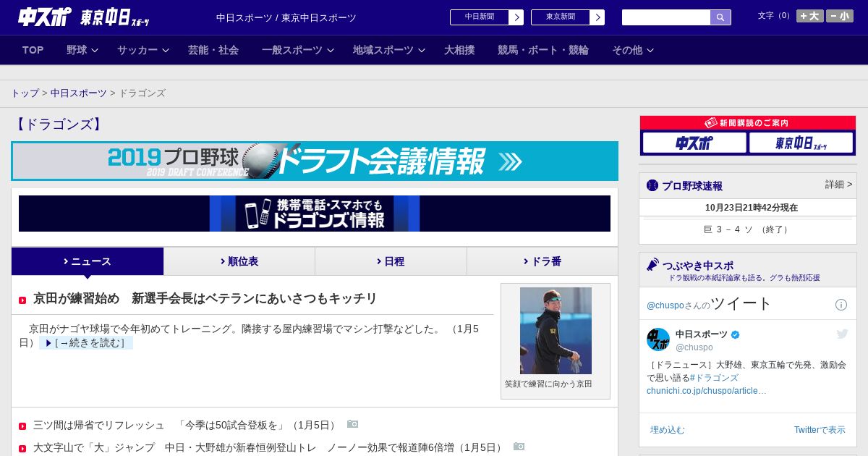868x456 pixels.
Task: Click camera icon beside 大文字山 article
Action: tap(519, 447)
